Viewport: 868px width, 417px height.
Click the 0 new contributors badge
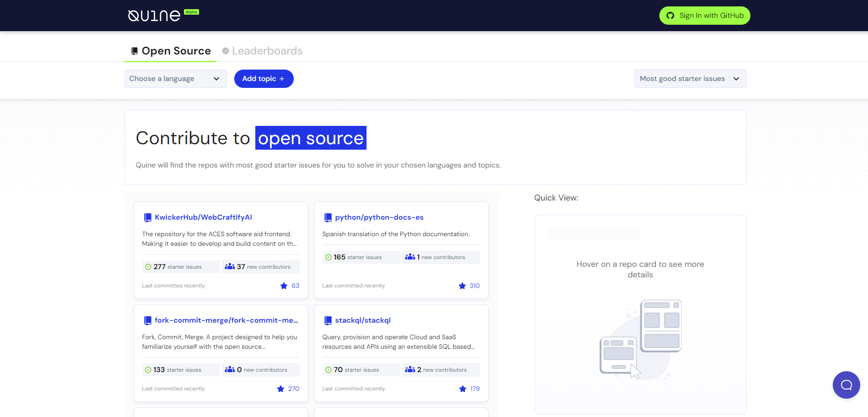pyautogui.click(x=261, y=370)
